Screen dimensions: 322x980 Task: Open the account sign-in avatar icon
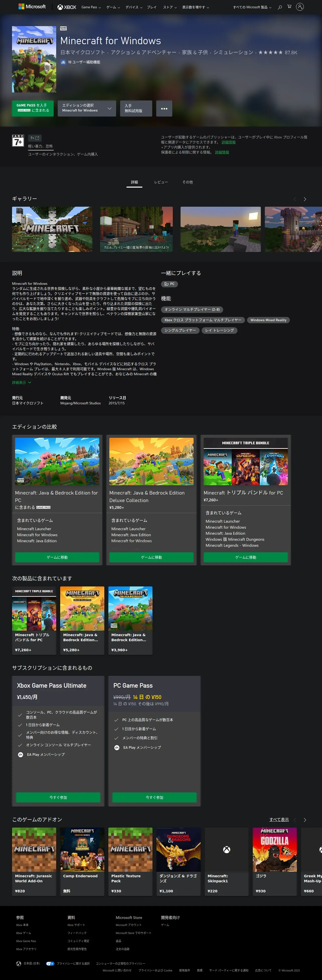pyautogui.click(x=300, y=7)
